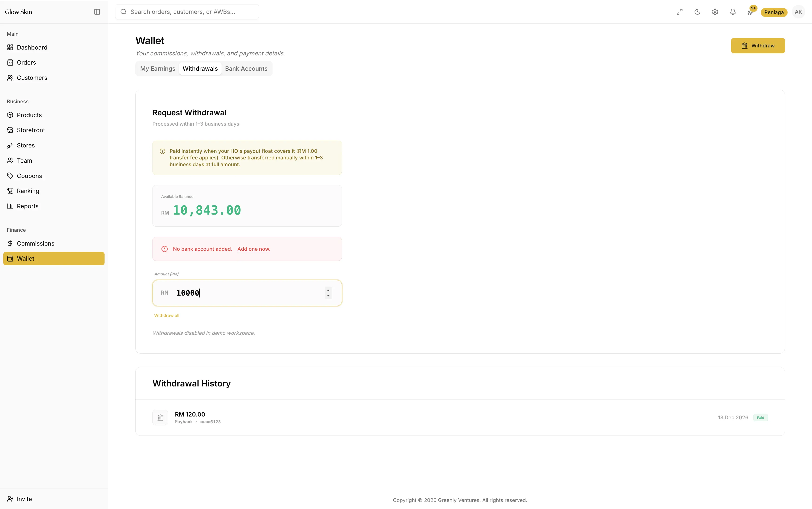Open the updates icon with 9+ badge
The image size is (812, 509).
point(750,12)
